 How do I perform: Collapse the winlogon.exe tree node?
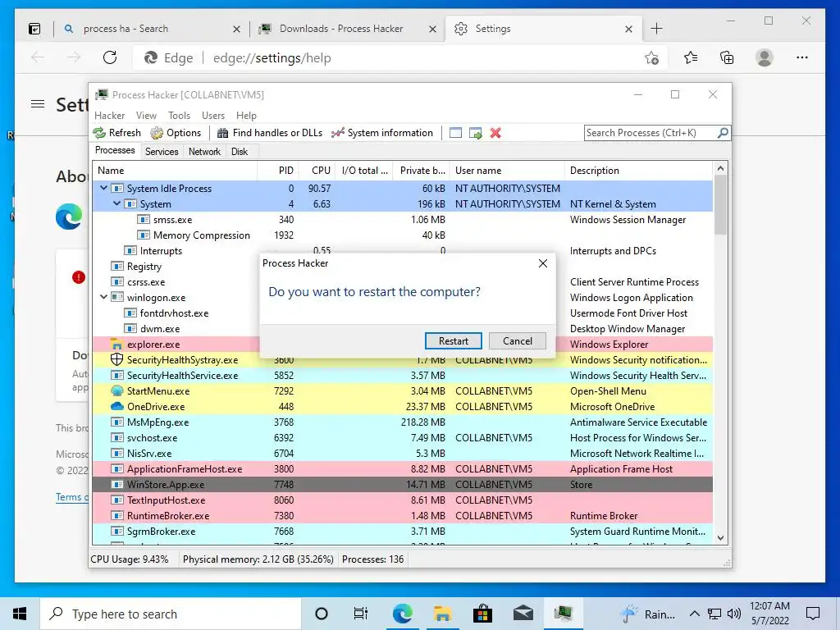(x=104, y=297)
